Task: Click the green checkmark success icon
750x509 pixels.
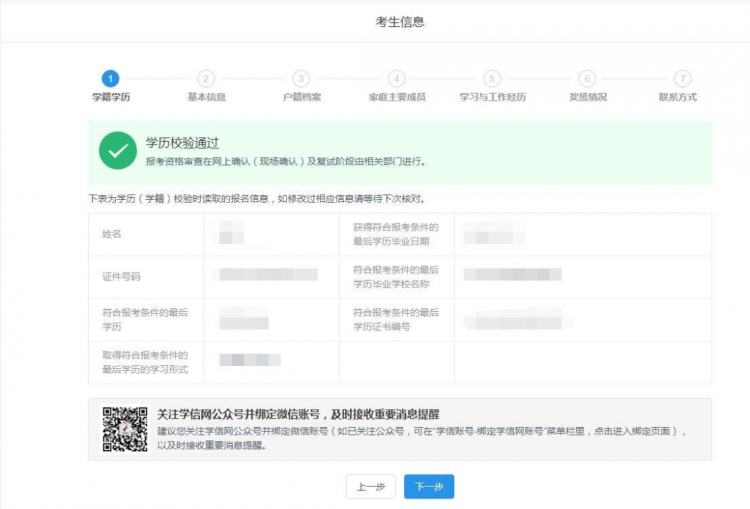Action: [x=118, y=150]
